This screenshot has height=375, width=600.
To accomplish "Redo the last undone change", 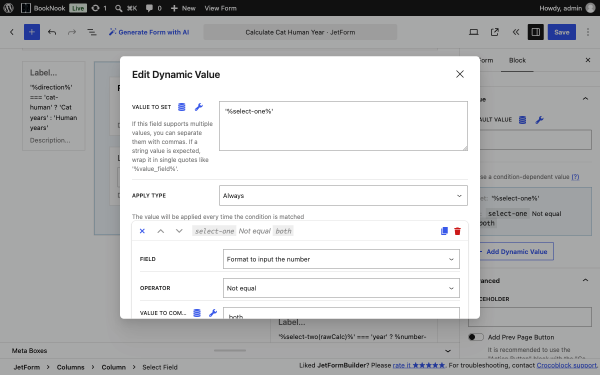I will point(72,32).
